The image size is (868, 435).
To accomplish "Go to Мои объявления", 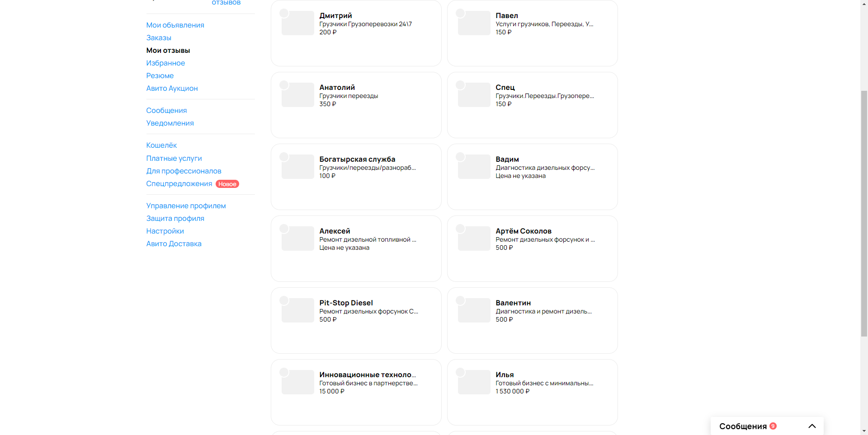I will pos(175,25).
